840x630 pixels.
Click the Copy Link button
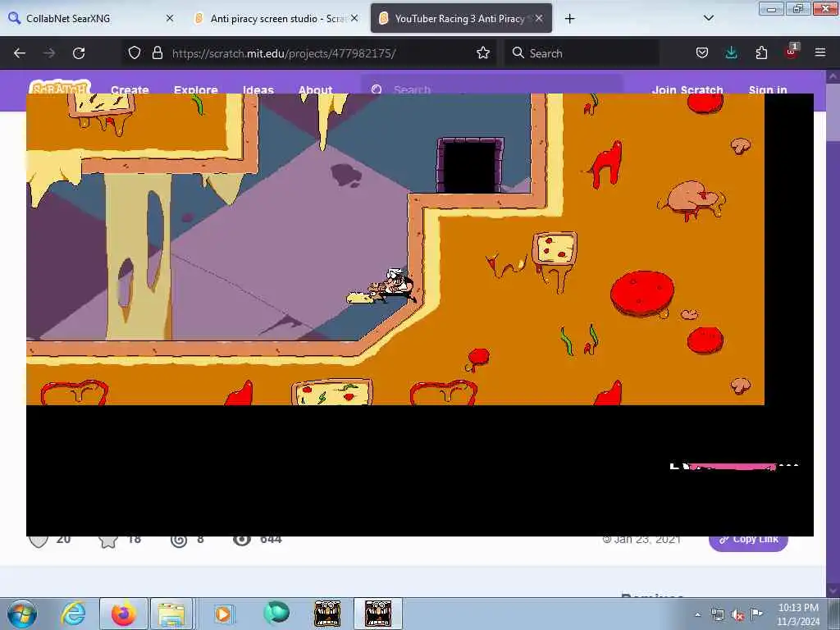[x=748, y=541]
